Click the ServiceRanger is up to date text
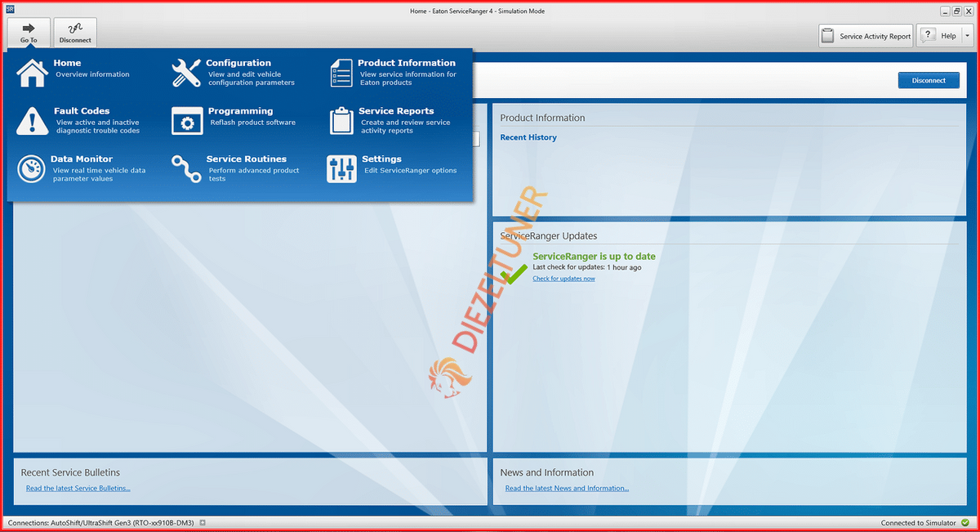980x532 pixels. point(594,257)
